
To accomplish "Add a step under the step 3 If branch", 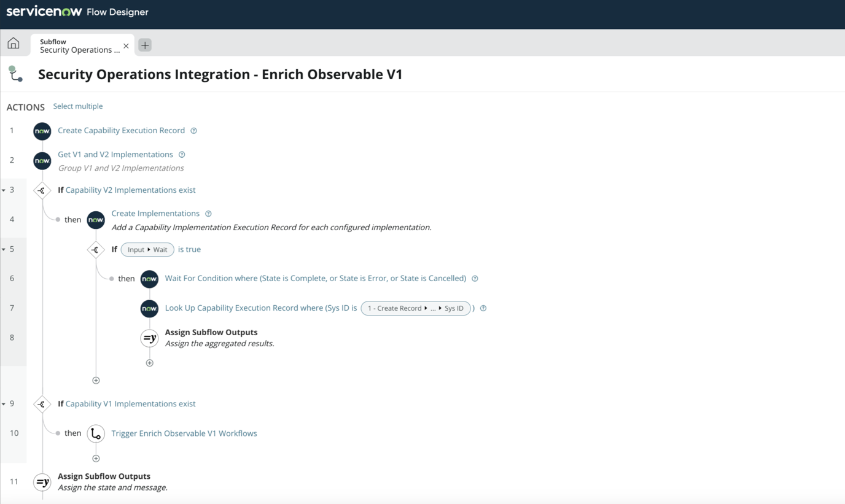I will coord(96,380).
